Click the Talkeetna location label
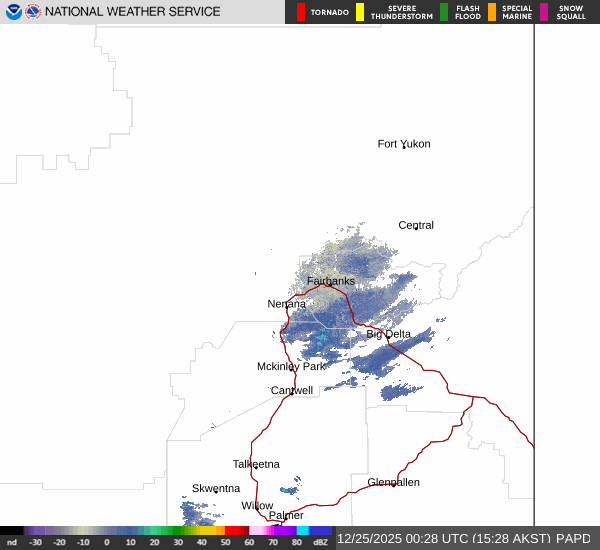This screenshot has width=600, height=550. (256, 464)
